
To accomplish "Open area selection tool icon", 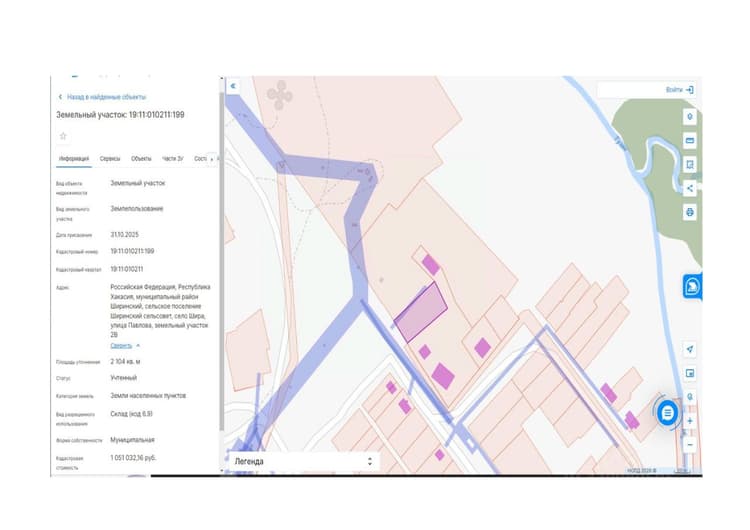I will pos(690,165).
